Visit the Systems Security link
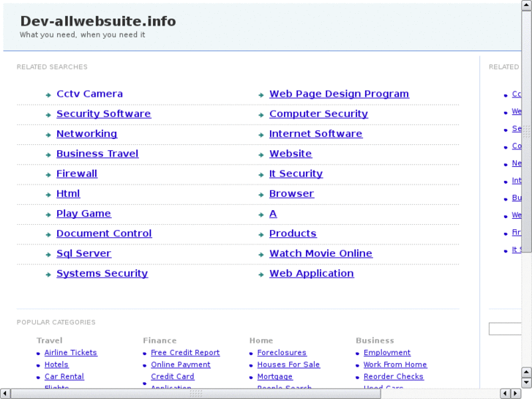Screen dimensions: 532x399 [102, 273]
